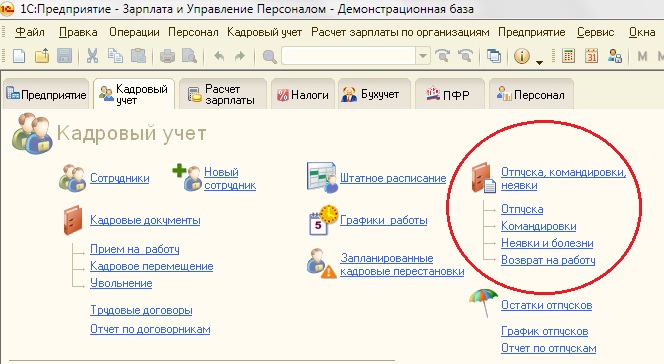The height and width of the screenshot is (364, 664).
Task: Switch to the Налоги tab
Action: (x=303, y=94)
